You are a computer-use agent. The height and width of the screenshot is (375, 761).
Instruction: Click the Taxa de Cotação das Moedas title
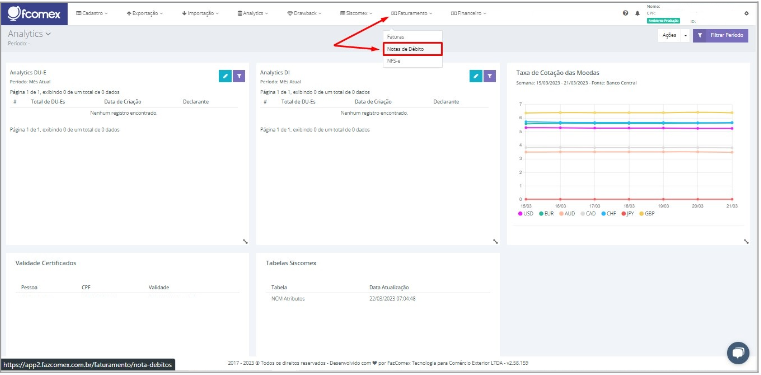pos(558,73)
